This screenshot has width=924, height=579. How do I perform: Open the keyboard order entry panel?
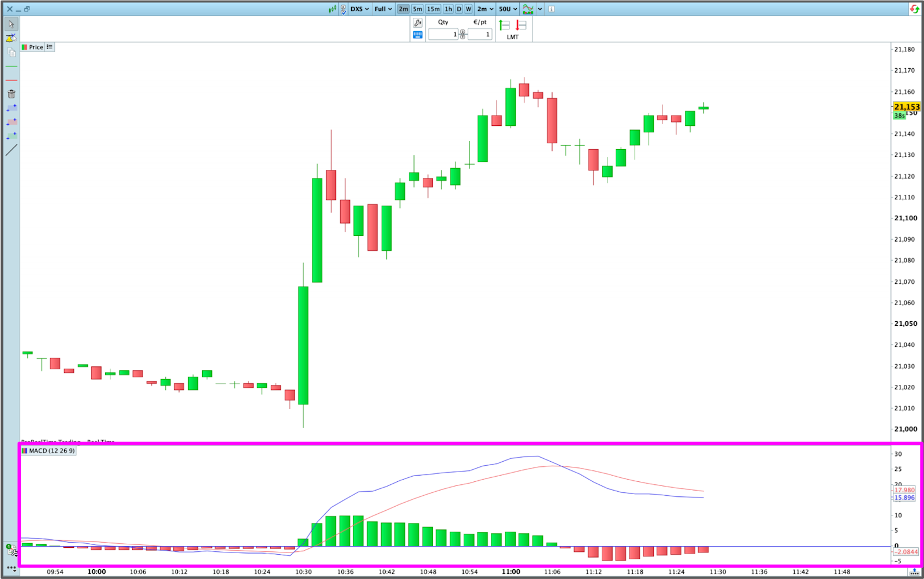[417, 35]
